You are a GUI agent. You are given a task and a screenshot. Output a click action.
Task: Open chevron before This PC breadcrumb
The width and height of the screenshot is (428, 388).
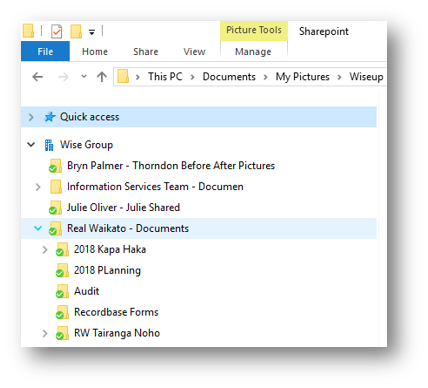tap(138, 77)
